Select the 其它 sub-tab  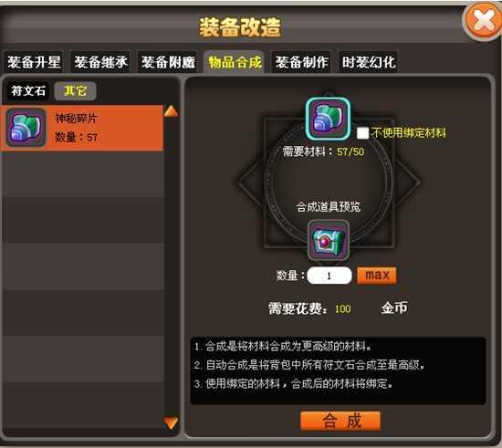pos(75,91)
